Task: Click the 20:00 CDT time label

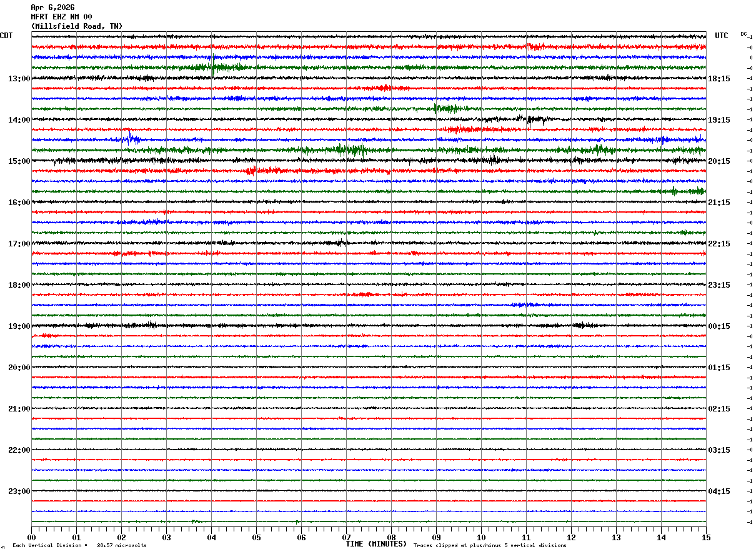Action: (19, 367)
